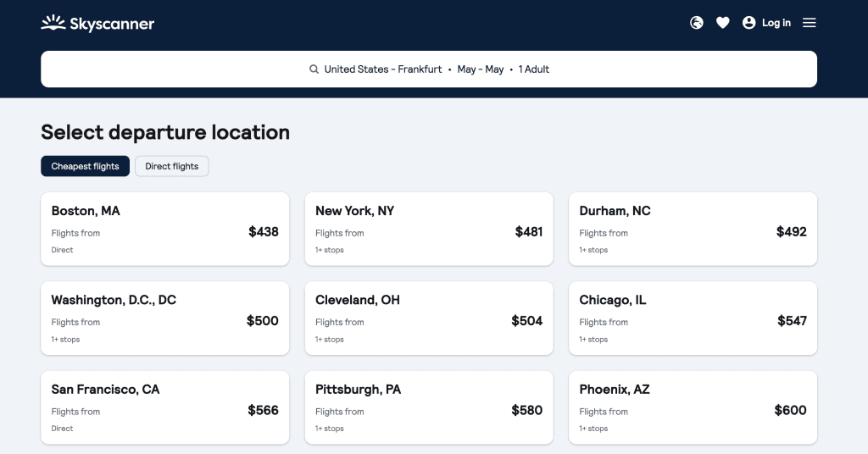This screenshot has height=454, width=868.
Task: Open the Skyscanner home logo
Action: pyautogui.click(x=97, y=23)
